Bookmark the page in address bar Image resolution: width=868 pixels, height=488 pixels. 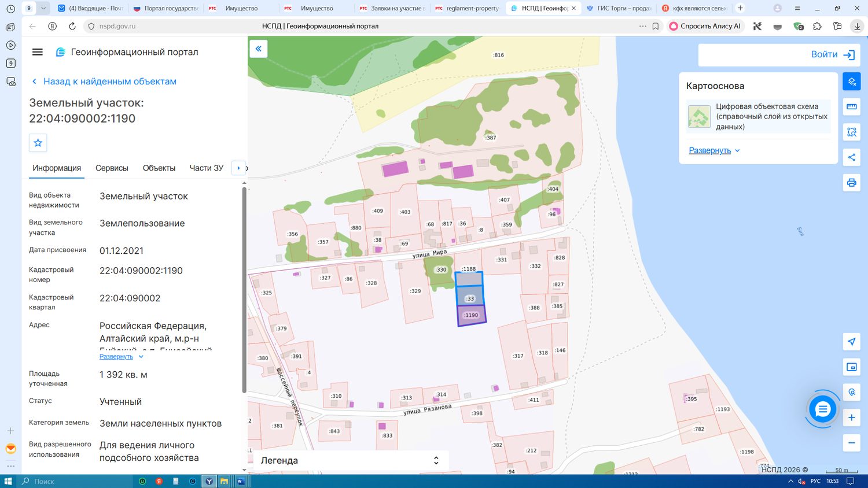(656, 26)
